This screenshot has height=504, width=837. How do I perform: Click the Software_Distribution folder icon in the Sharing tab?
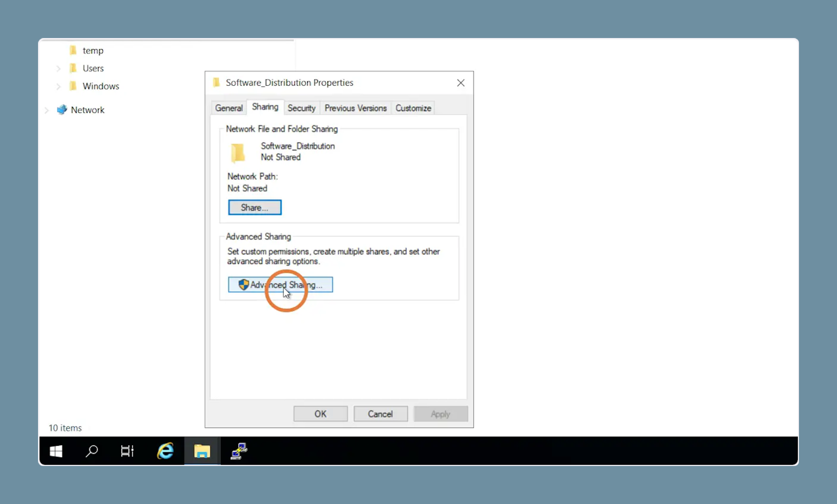coord(238,153)
